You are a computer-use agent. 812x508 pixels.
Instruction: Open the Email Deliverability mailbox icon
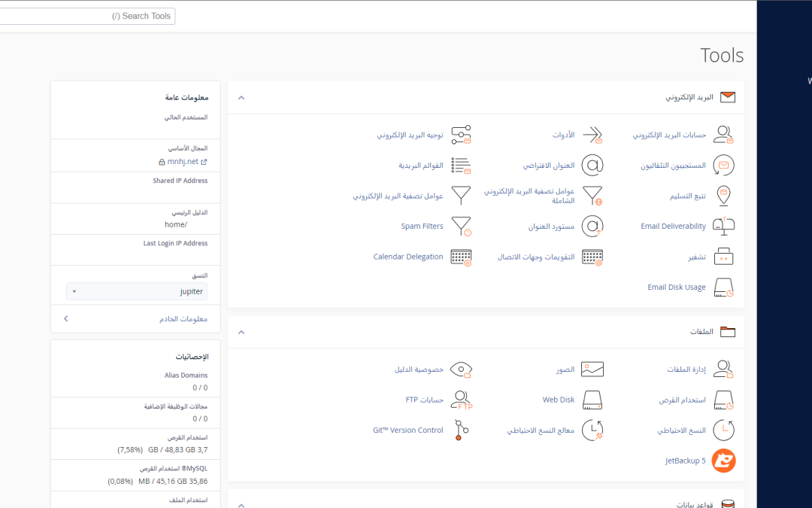tap(723, 226)
